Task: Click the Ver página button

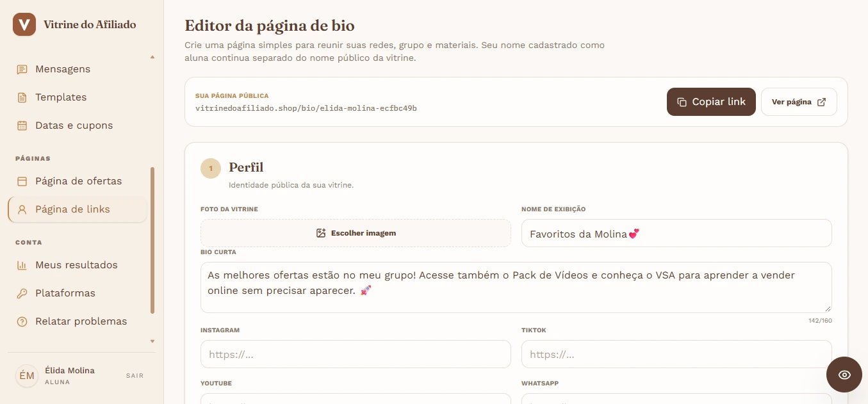Action: [799, 102]
